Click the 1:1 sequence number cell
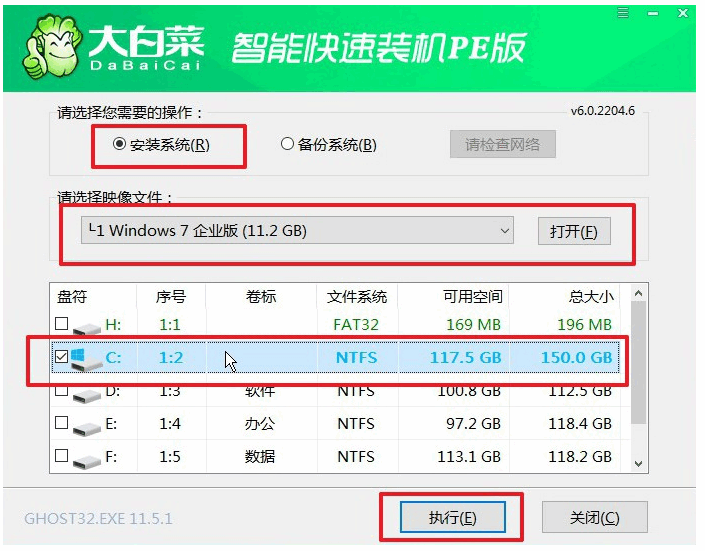This screenshot has height=551, width=705. click(170, 324)
